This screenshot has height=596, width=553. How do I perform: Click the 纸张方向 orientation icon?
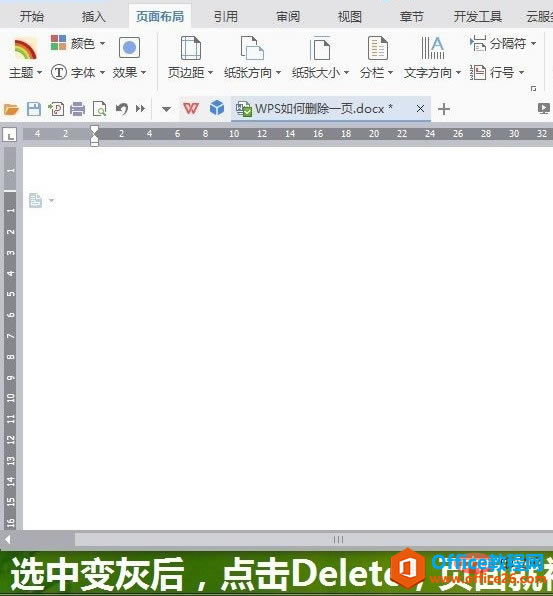(252, 48)
